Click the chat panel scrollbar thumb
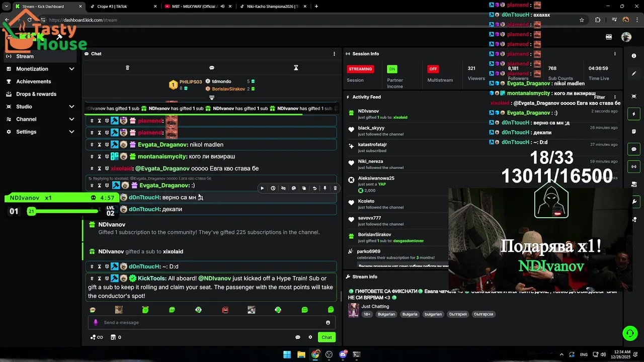This screenshot has width=644, height=362. click(x=341, y=296)
